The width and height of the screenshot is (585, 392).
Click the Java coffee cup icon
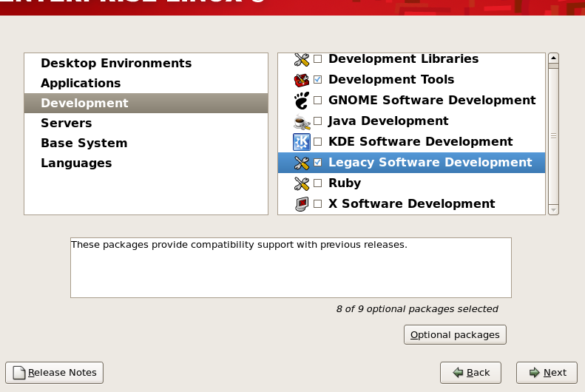[x=301, y=121]
